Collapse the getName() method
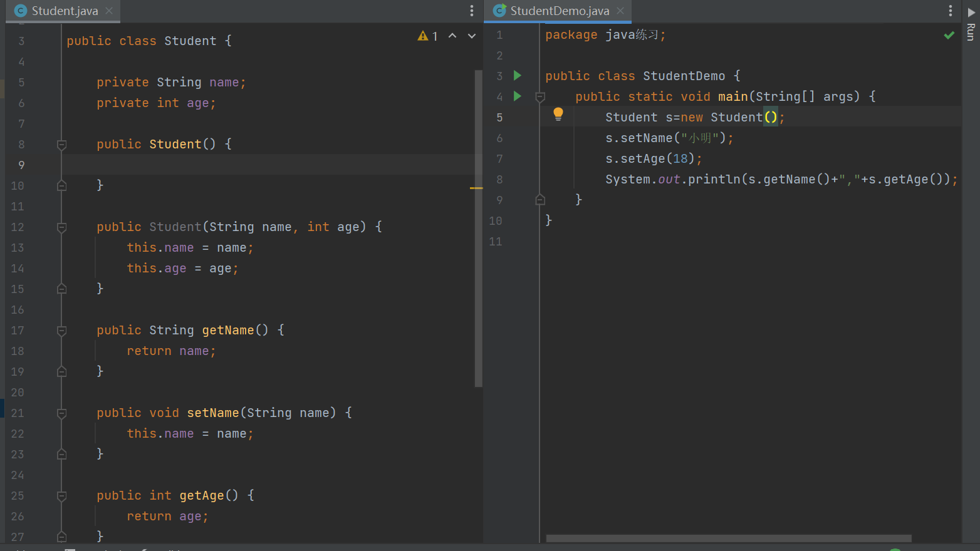980x551 pixels. (61, 331)
